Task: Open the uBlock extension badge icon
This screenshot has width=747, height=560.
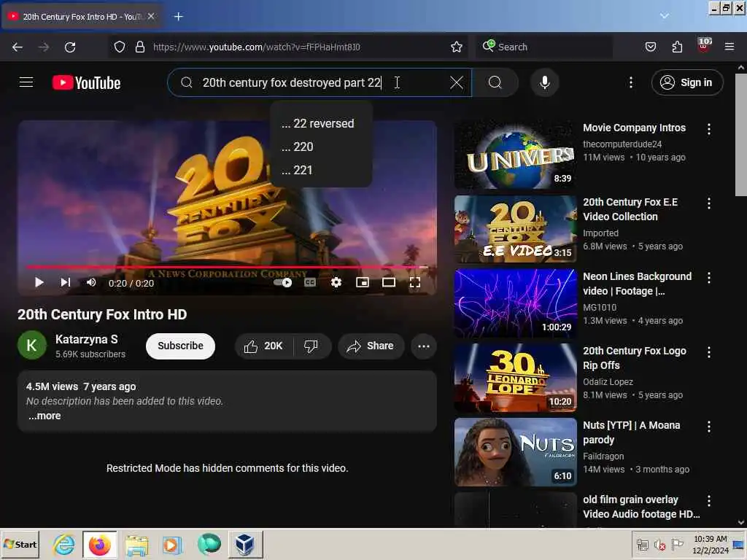Action: [704, 46]
